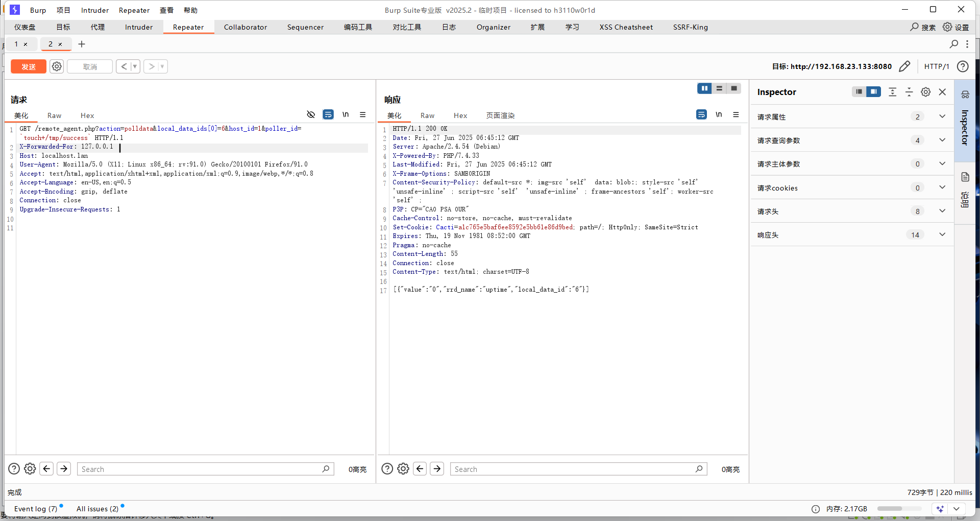The height and width of the screenshot is (521, 980).
Task: Jump to previous request search match
Action: [x=47, y=469]
